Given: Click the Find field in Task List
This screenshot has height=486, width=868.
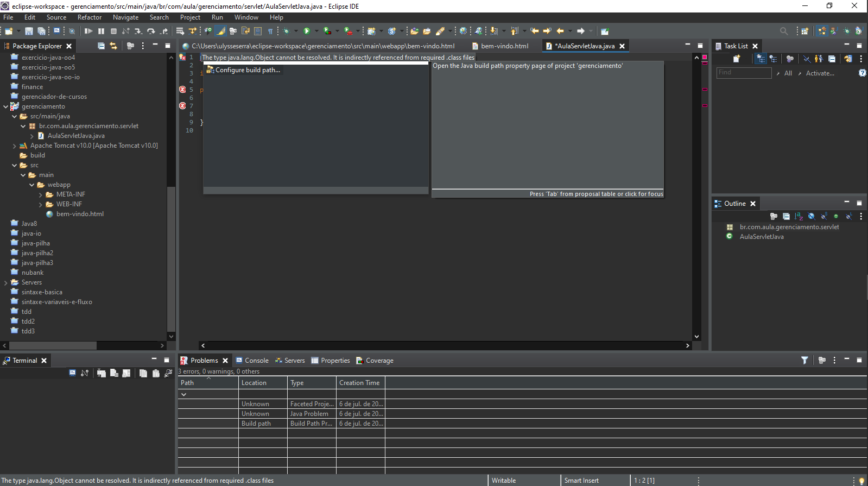Looking at the screenshot, I should [744, 73].
